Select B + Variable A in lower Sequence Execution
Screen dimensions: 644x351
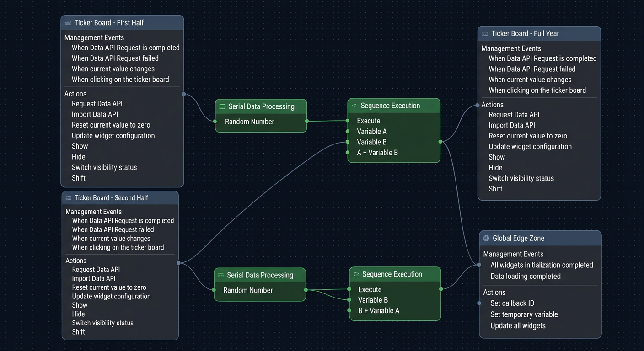click(x=379, y=311)
